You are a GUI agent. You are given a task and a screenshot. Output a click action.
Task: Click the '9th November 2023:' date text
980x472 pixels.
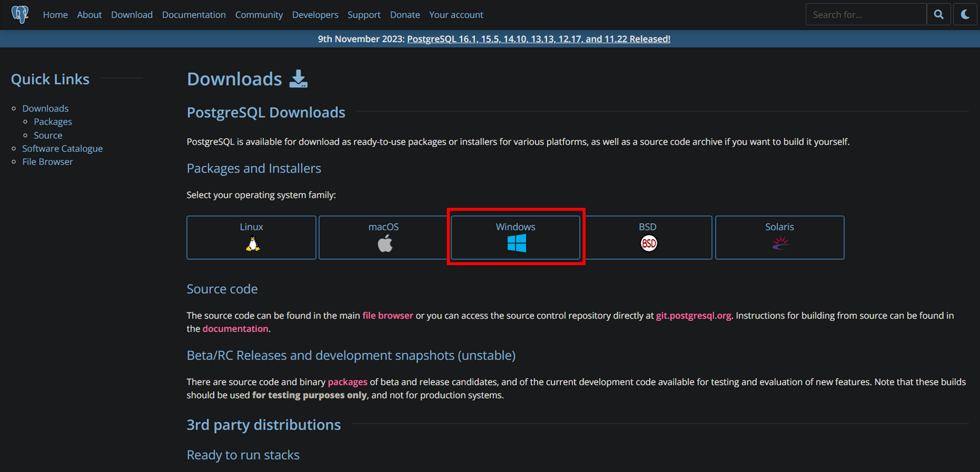tap(361, 39)
